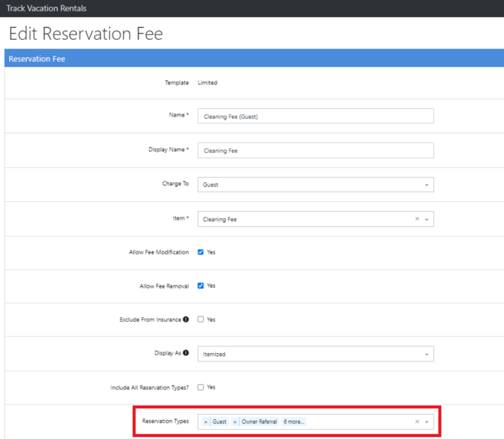Open Exclude From Insurance info tooltip
The height and width of the screenshot is (439, 504).
click(x=186, y=319)
